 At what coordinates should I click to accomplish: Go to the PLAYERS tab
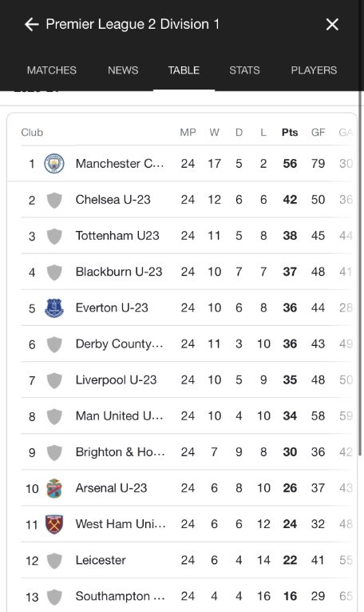click(x=314, y=70)
